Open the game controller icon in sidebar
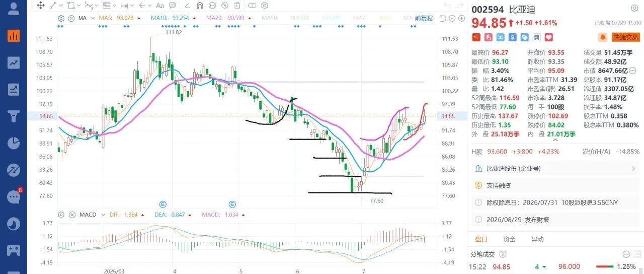The image size is (644, 274). point(14,250)
